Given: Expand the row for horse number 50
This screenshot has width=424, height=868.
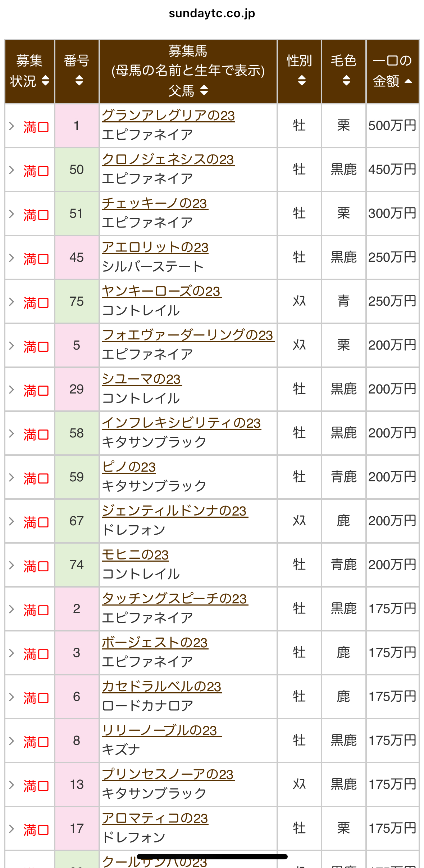Looking at the screenshot, I should click(x=12, y=170).
